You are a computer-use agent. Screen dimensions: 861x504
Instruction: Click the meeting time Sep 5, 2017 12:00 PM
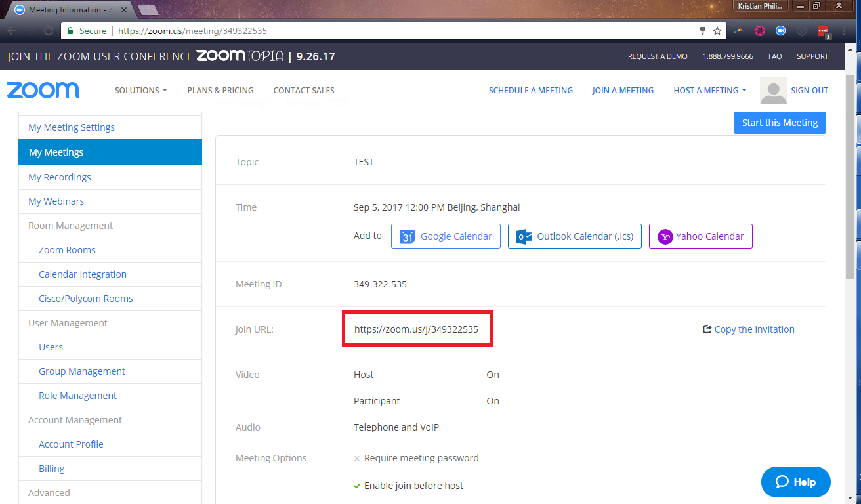click(x=399, y=207)
